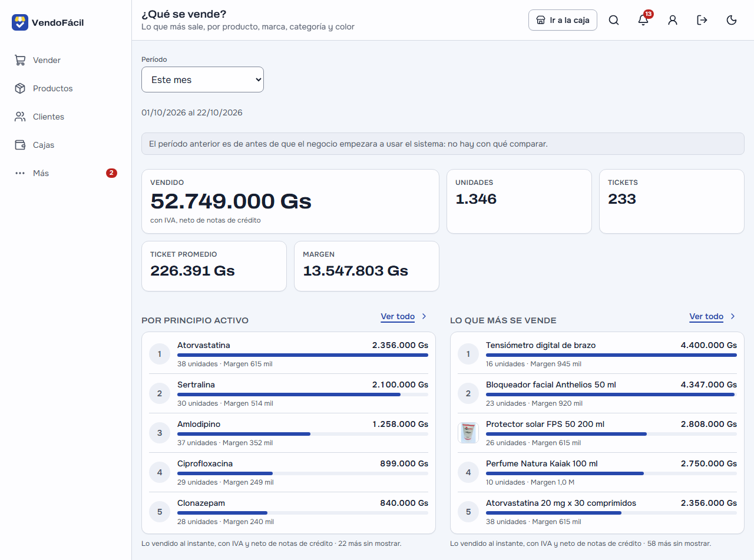Click the VendoFácil logo icon
This screenshot has height=560, width=754.
pyautogui.click(x=20, y=22)
